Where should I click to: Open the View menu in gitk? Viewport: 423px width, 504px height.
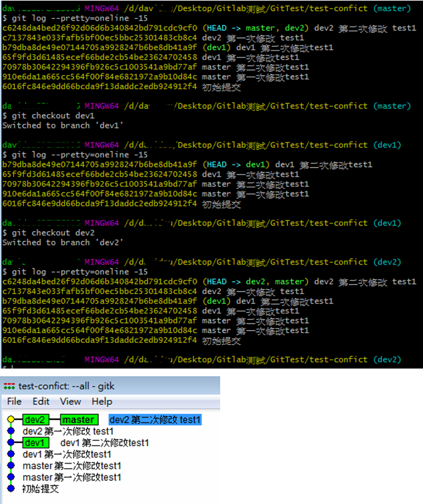click(71, 401)
